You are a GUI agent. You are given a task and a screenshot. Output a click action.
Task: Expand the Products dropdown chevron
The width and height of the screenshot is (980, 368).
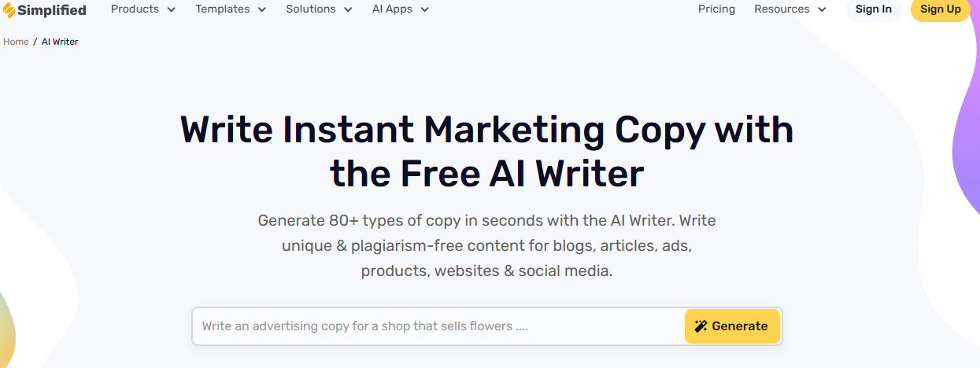pyautogui.click(x=172, y=10)
